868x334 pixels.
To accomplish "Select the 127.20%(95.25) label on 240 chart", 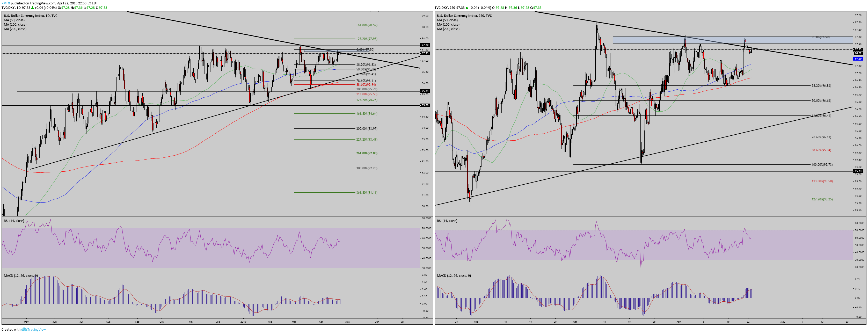I will click(x=822, y=199).
